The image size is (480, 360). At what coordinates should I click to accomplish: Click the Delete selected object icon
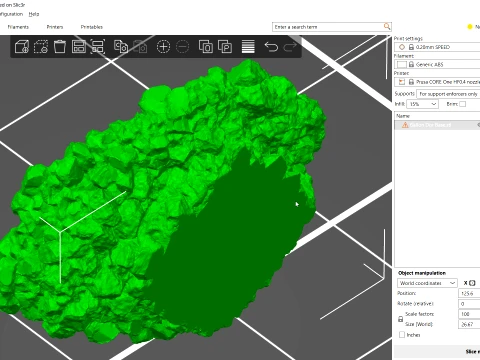point(41,47)
